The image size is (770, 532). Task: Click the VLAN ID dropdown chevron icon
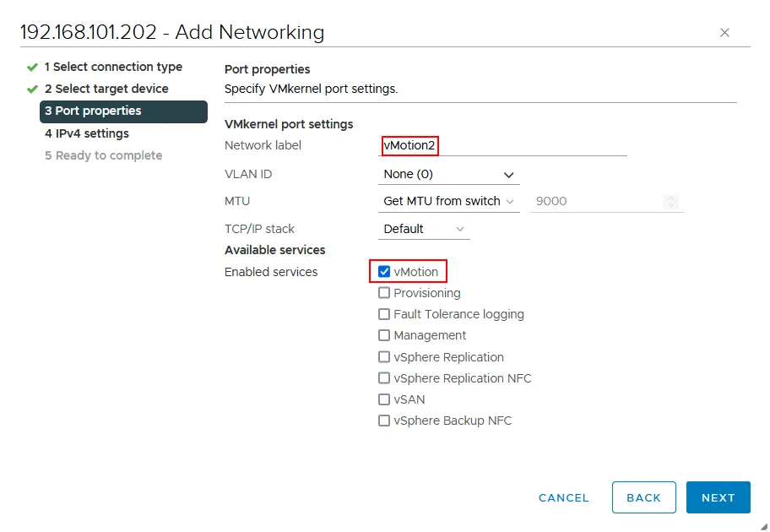pyautogui.click(x=509, y=174)
